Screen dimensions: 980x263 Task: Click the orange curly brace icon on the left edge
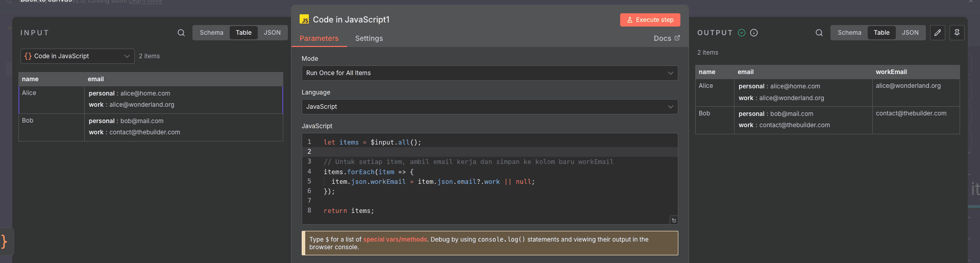tap(4, 241)
